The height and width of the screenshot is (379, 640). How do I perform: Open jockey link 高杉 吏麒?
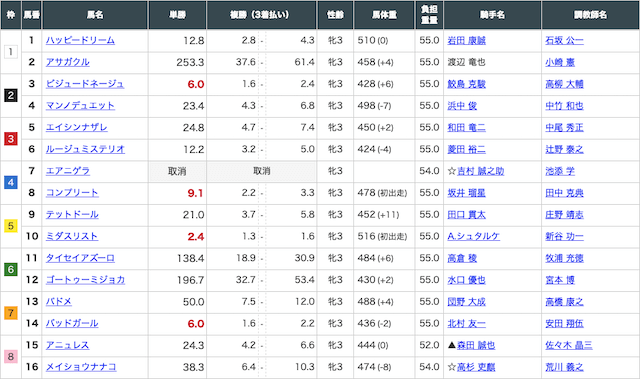(x=476, y=367)
